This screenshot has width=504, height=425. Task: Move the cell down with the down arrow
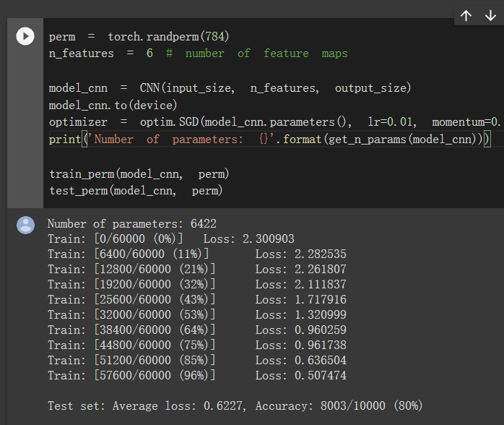pyautogui.click(x=490, y=15)
